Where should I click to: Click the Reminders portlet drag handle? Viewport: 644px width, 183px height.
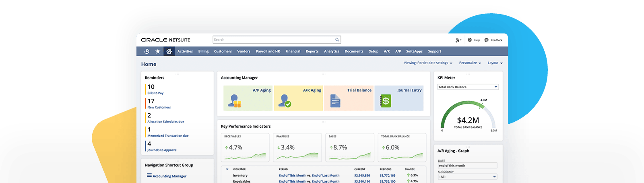[x=177, y=74]
